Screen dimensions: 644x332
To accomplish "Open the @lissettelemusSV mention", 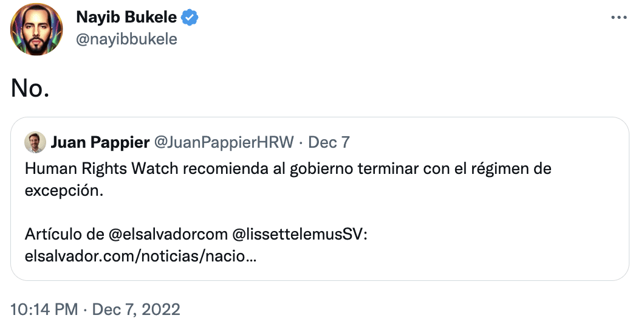I will [300, 234].
